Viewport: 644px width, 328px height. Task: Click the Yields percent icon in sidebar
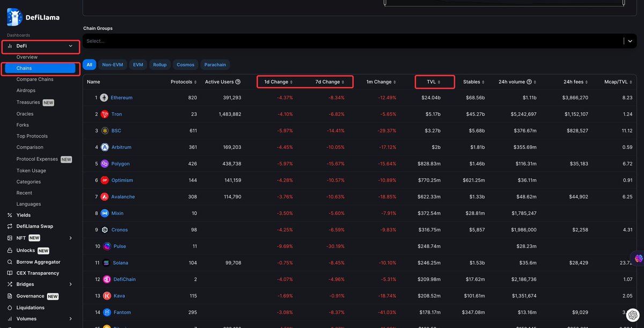10,215
